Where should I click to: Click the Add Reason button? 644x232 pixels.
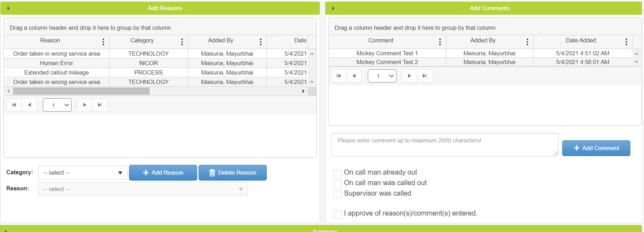[x=163, y=173]
